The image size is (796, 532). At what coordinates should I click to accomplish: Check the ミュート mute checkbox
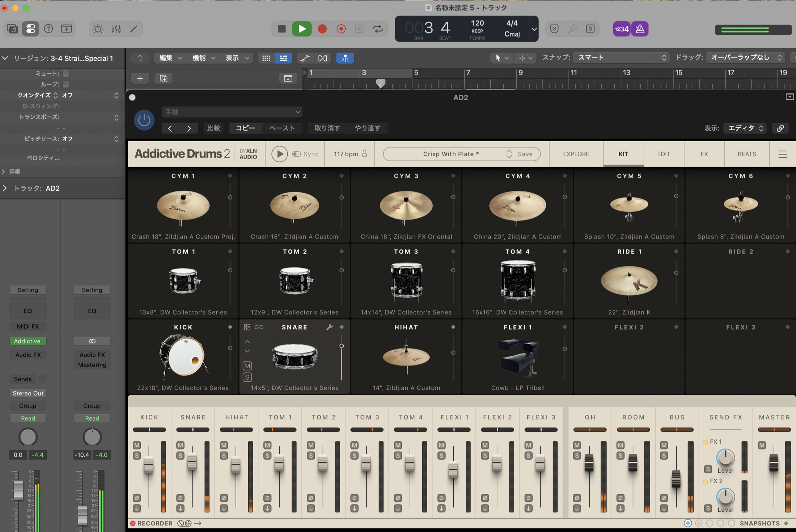click(x=66, y=73)
